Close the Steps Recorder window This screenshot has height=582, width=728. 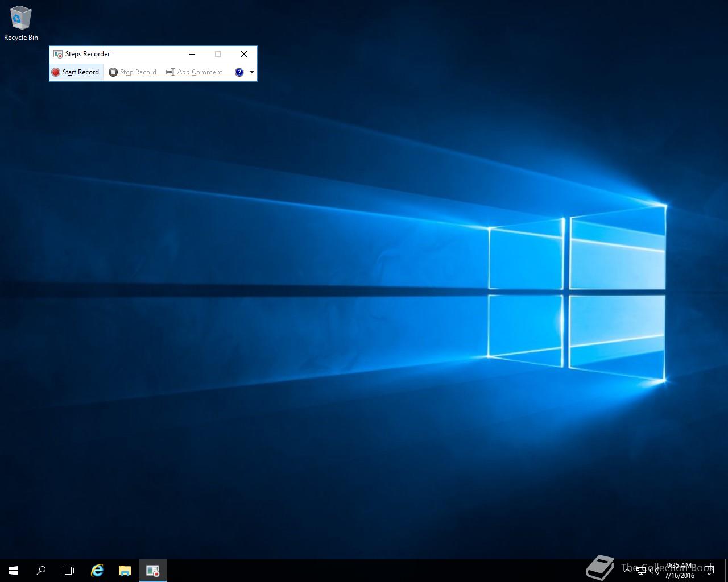244,54
